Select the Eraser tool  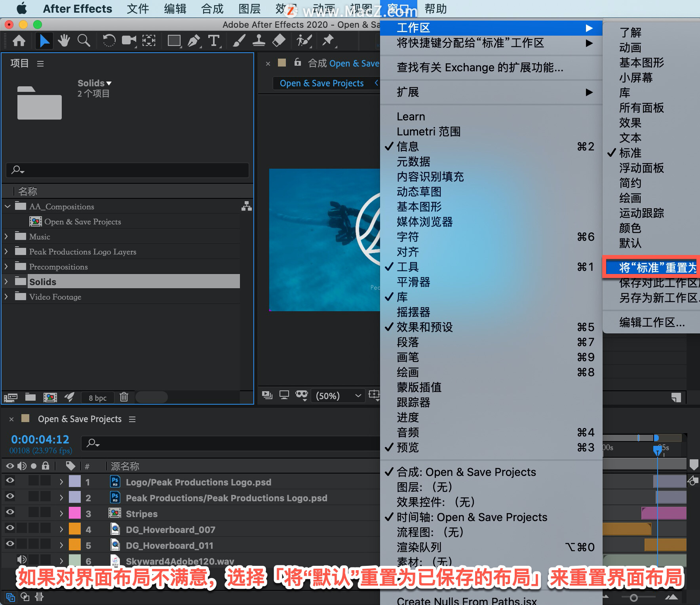(x=279, y=40)
